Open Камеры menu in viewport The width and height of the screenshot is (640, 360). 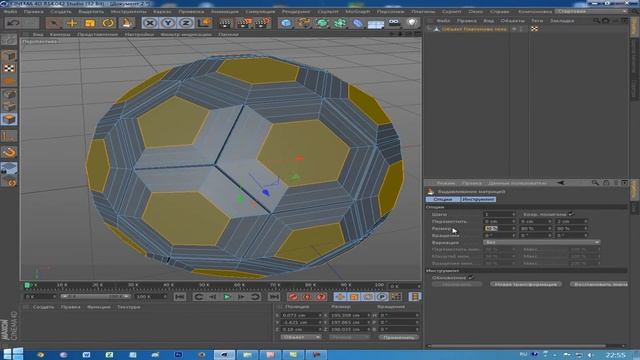pos(60,35)
